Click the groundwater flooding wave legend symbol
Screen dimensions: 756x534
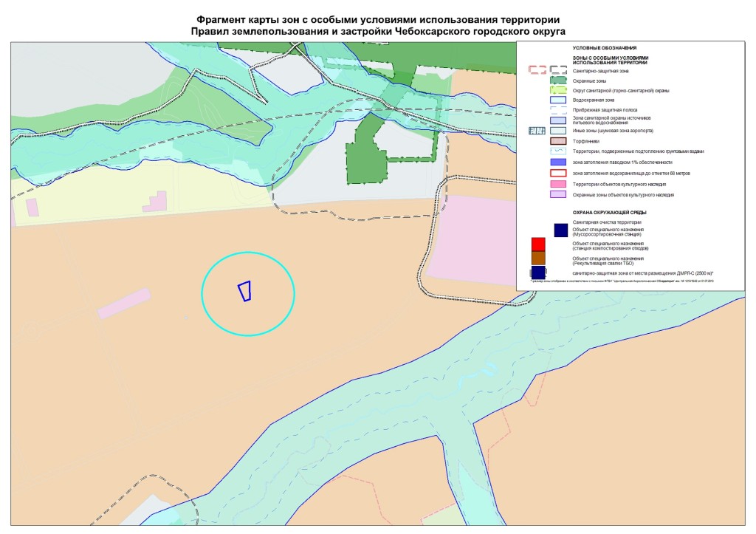tap(558, 151)
